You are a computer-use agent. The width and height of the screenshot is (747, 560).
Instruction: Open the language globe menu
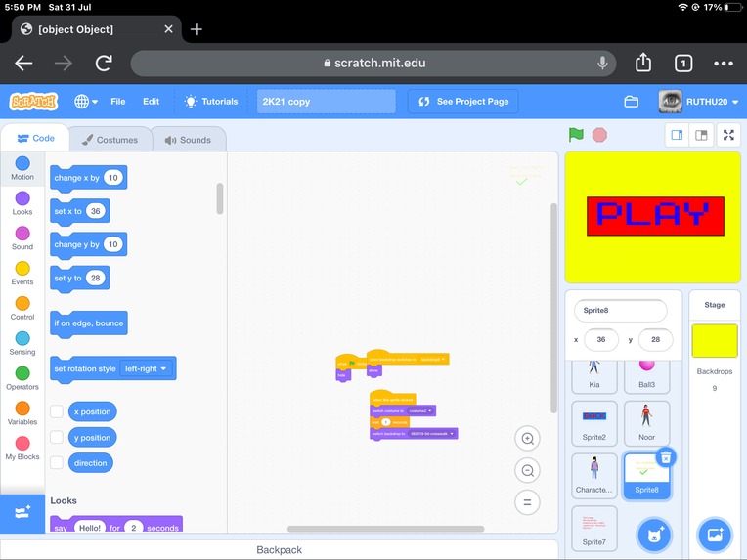pos(86,102)
